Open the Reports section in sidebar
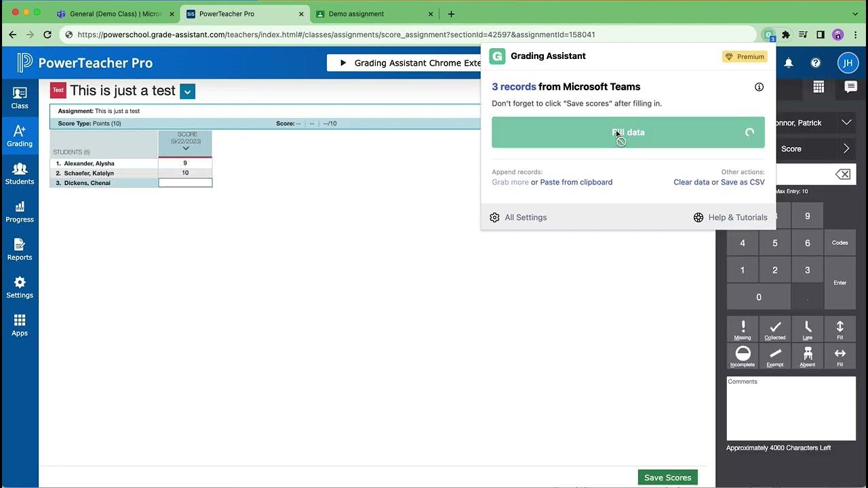 (20, 249)
